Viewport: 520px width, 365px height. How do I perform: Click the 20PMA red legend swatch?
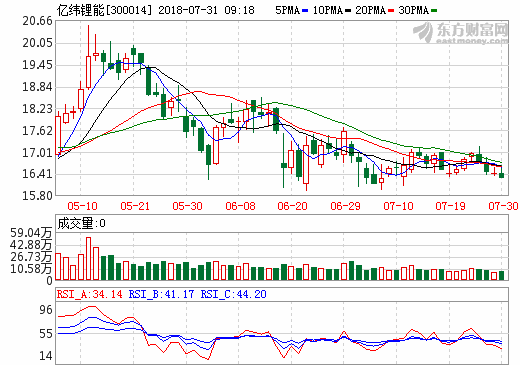click(391, 11)
